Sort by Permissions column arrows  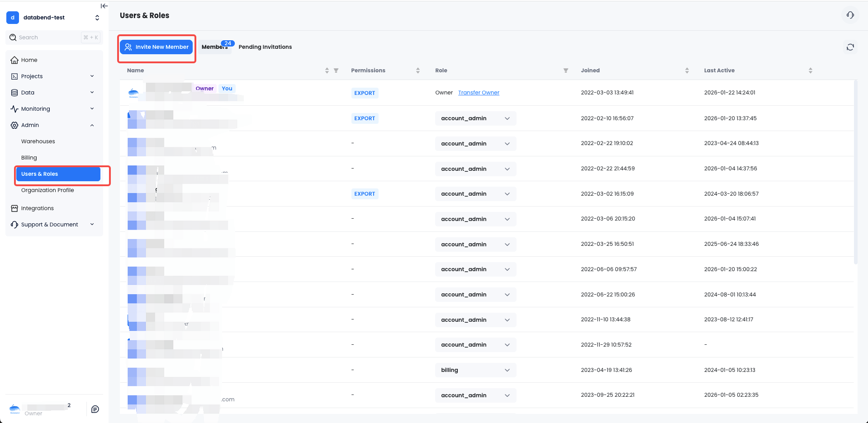pyautogui.click(x=417, y=70)
